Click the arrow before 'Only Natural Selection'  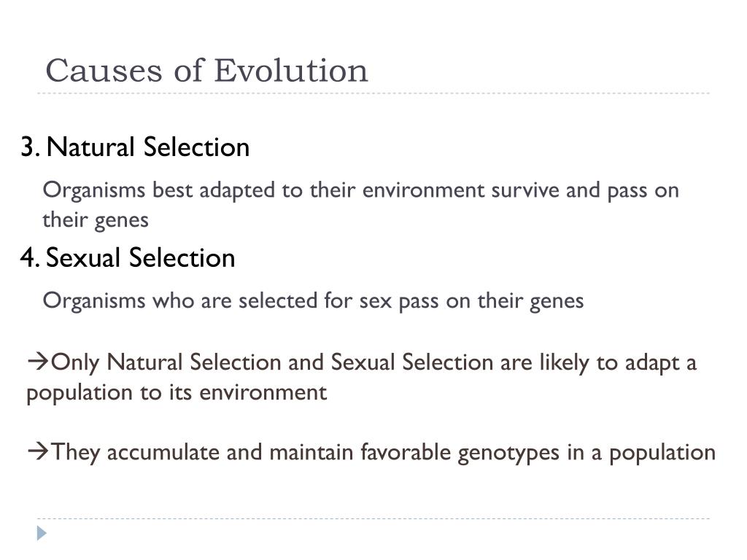click(38, 362)
